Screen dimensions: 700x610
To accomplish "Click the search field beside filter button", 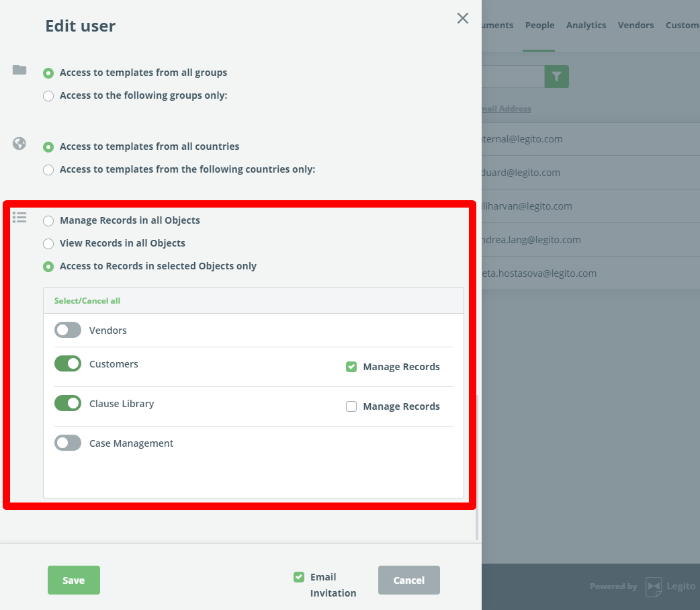I will tap(513, 77).
